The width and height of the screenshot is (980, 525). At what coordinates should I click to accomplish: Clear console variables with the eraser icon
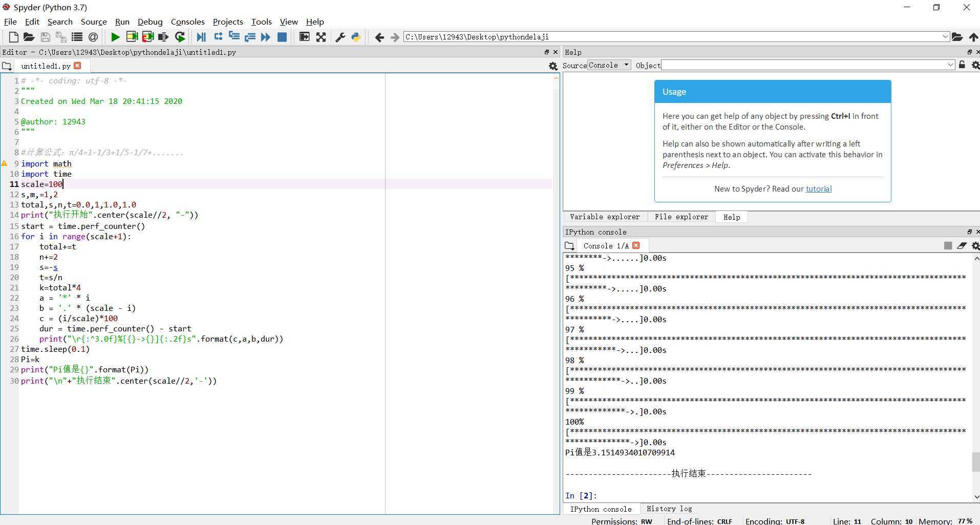click(x=962, y=246)
